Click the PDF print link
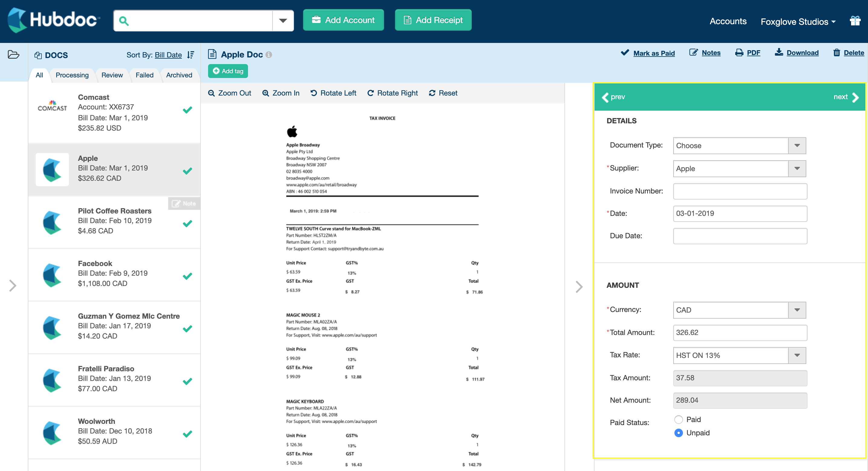This screenshot has width=868, height=471. coord(748,53)
